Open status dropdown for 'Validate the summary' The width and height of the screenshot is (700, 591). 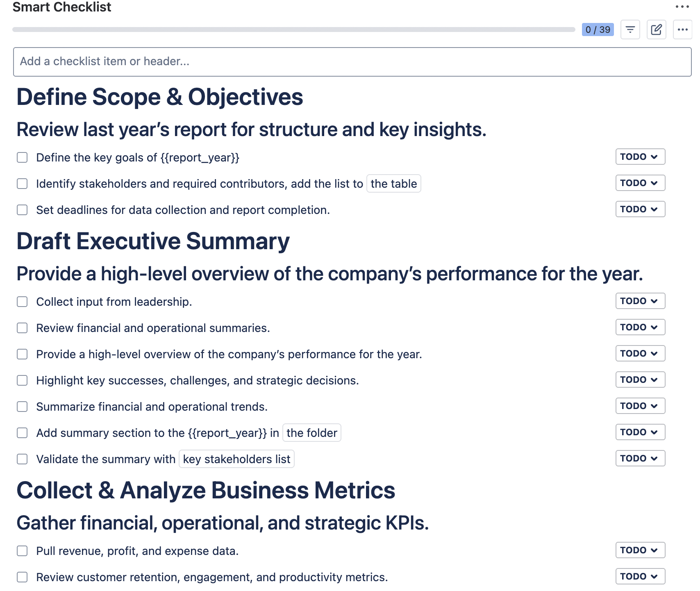click(640, 458)
